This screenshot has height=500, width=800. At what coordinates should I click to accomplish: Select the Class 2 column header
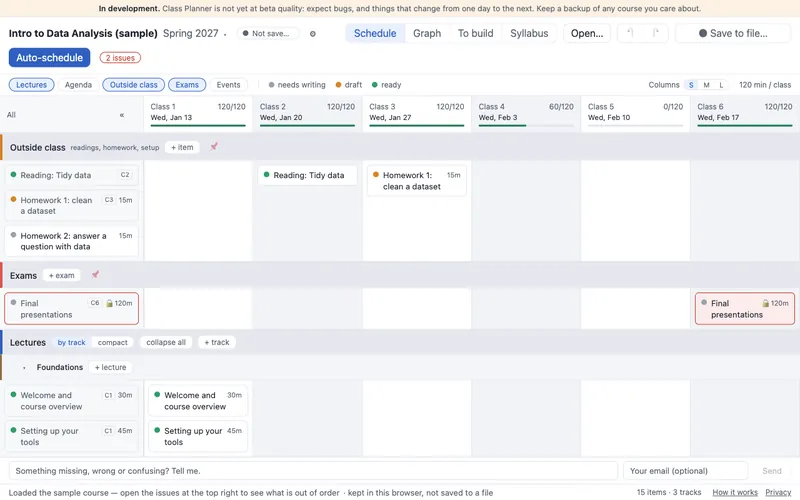pos(307,113)
